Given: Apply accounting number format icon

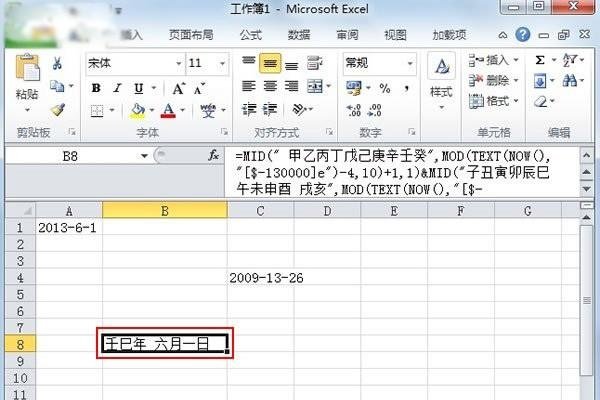Looking at the screenshot, I should tap(354, 88).
